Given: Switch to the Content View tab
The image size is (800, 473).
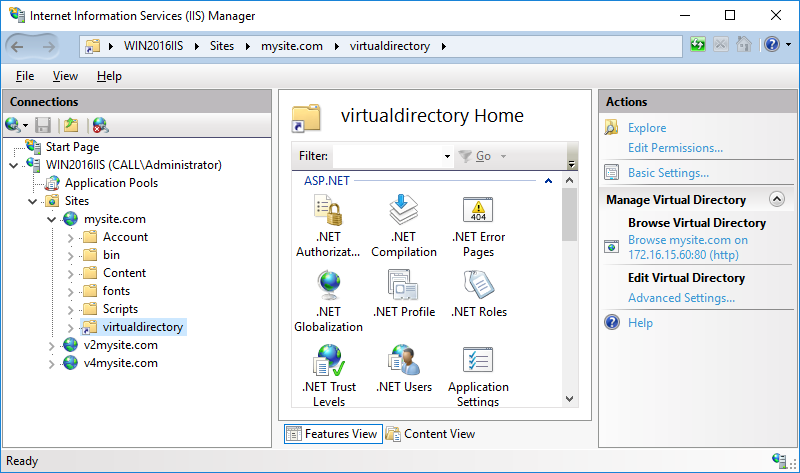Looking at the screenshot, I should (x=431, y=434).
